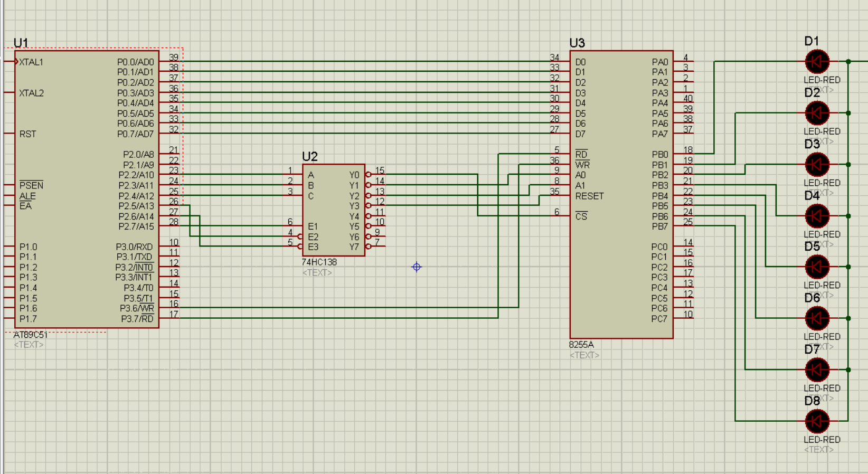Click the PC7 pin label
This screenshot has height=474, width=868.
(x=659, y=319)
